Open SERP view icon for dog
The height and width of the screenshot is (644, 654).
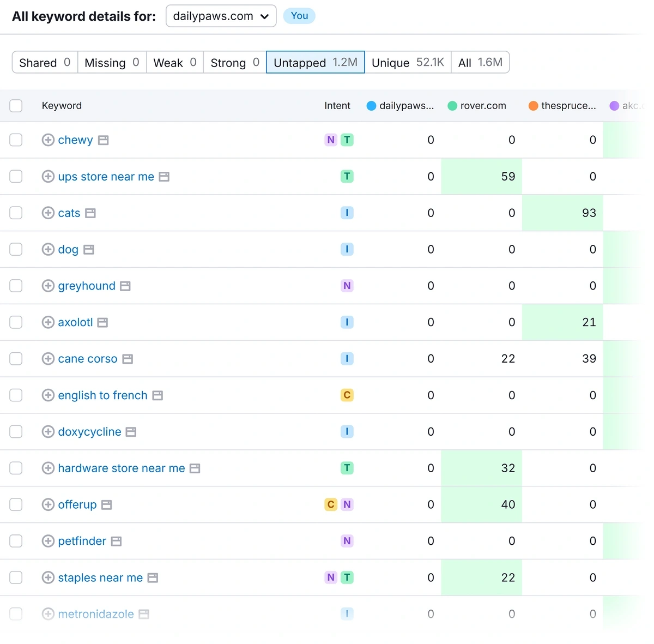[89, 250]
